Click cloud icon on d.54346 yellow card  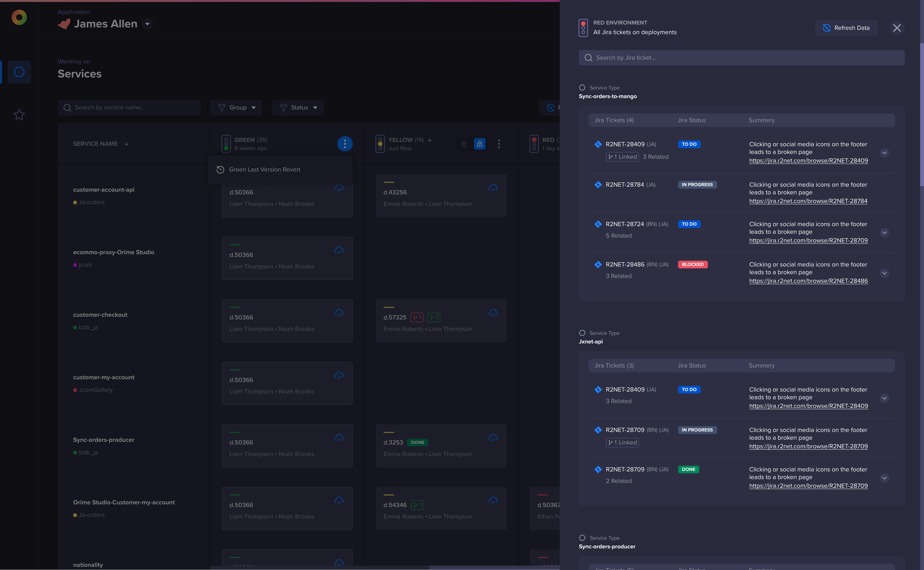point(493,501)
